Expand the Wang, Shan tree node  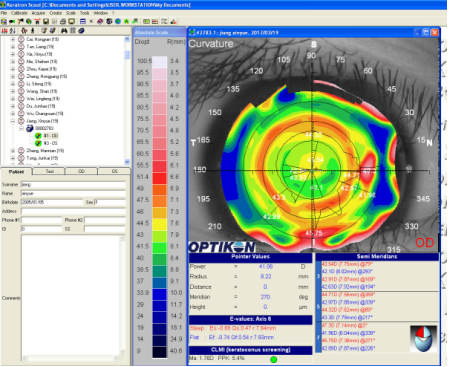(13, 91)
